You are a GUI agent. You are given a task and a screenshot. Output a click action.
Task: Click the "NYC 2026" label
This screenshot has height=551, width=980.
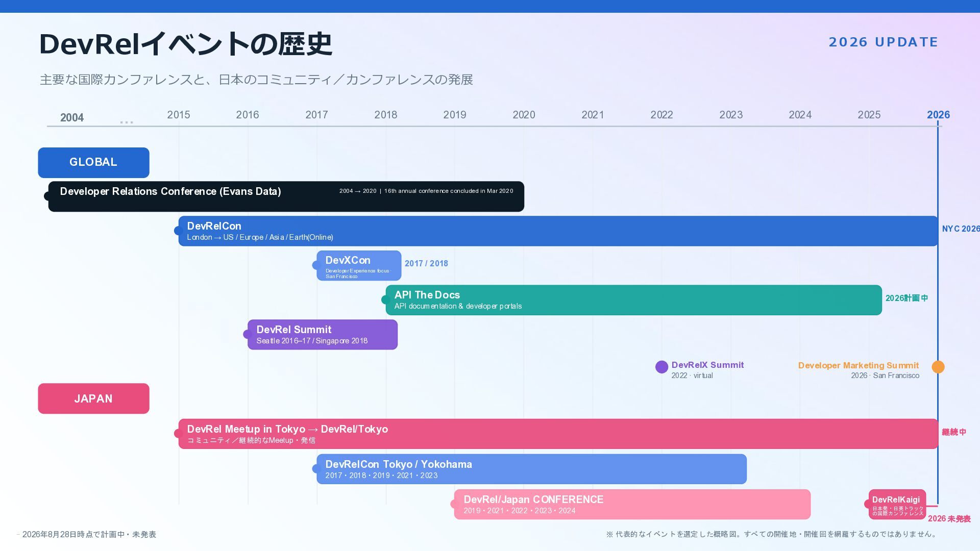tap(961, 229)
